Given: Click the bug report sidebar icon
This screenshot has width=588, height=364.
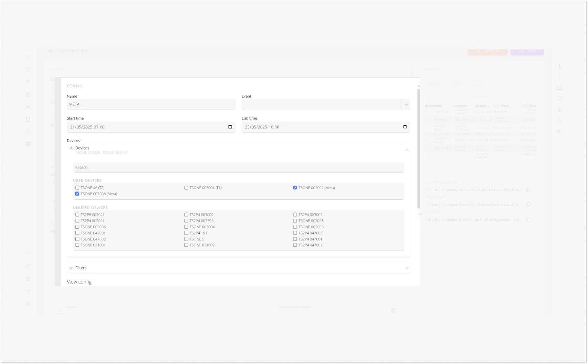Looking at the screenshot, I should click(x=28, y=279).
